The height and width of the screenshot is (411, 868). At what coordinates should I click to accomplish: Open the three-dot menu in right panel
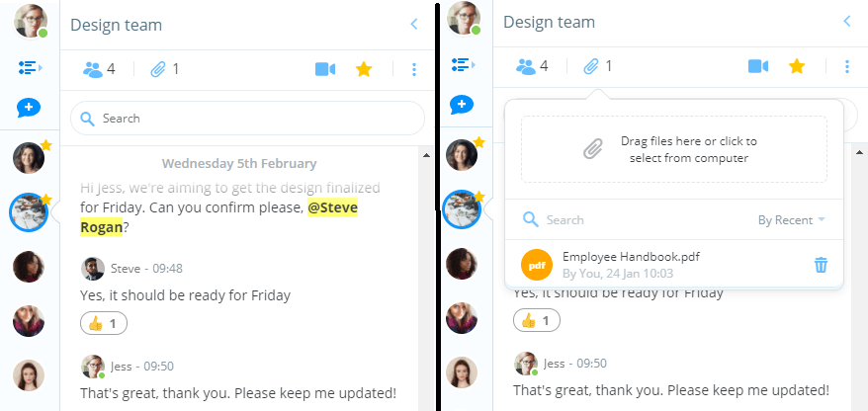(847, 66)
